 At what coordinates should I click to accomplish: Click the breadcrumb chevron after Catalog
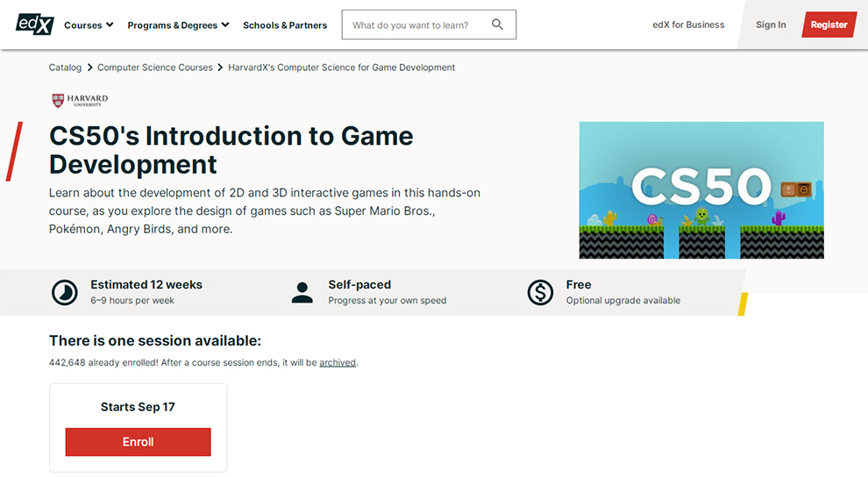tap(89, 68)
